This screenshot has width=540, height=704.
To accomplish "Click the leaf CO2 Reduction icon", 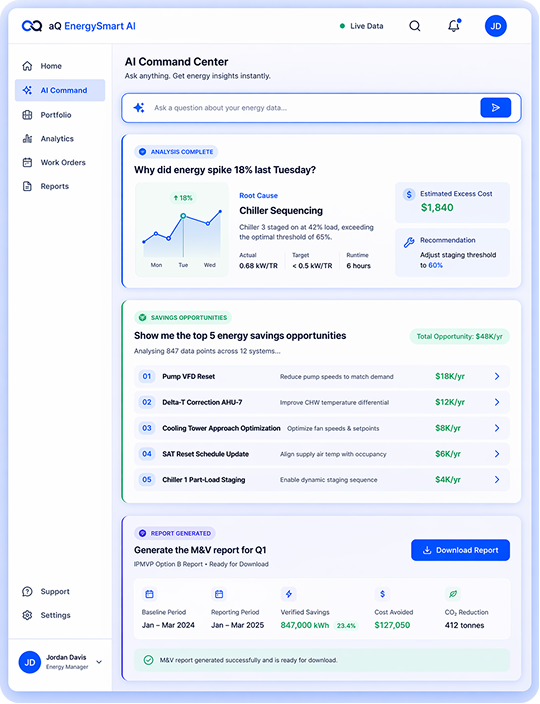I will (453, 594).
